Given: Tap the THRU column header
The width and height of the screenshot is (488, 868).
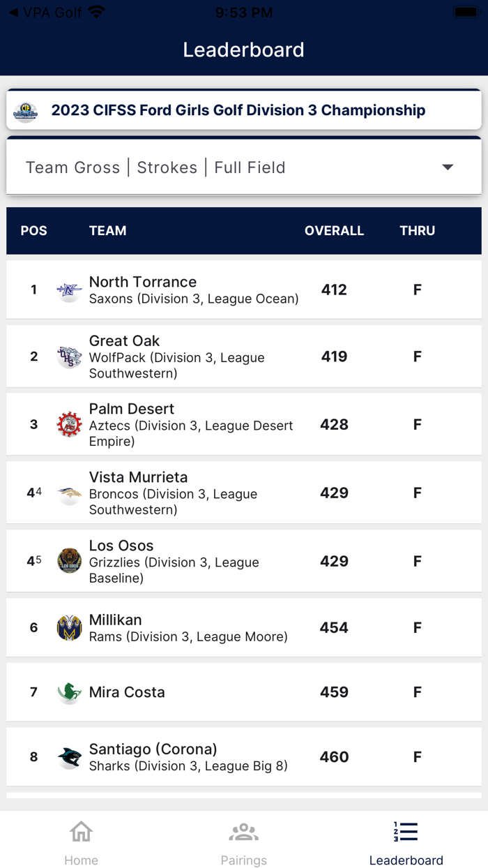Looking at the screenshot, I should [x=417, y=231].
